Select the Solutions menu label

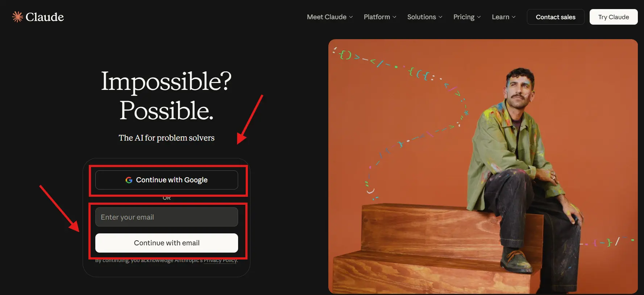coord(421,17)
